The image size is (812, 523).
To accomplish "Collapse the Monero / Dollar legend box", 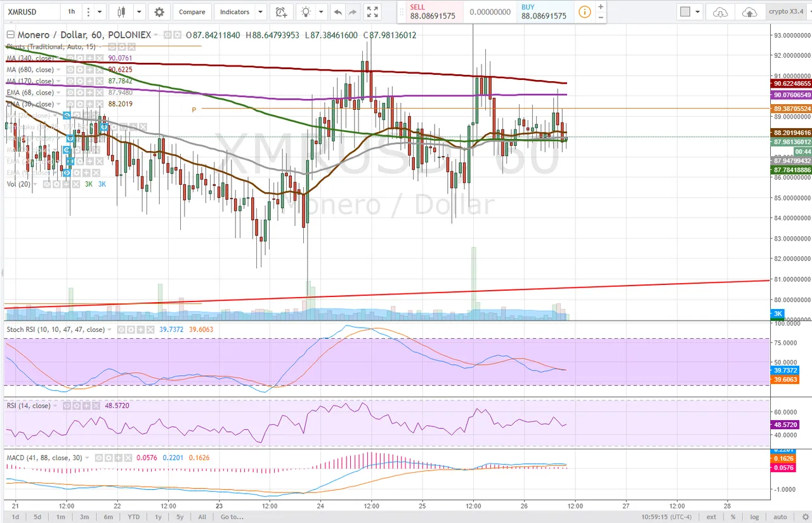I will point(11,34).
